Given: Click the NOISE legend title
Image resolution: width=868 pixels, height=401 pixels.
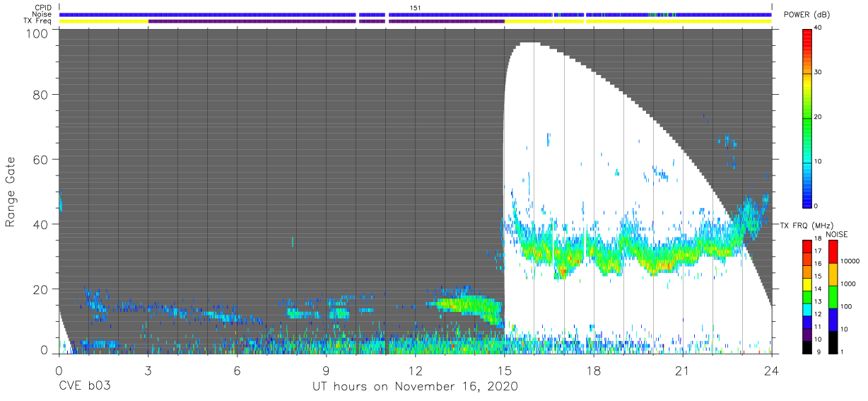Looking at the screenshot, I should (x=837, y=234).
